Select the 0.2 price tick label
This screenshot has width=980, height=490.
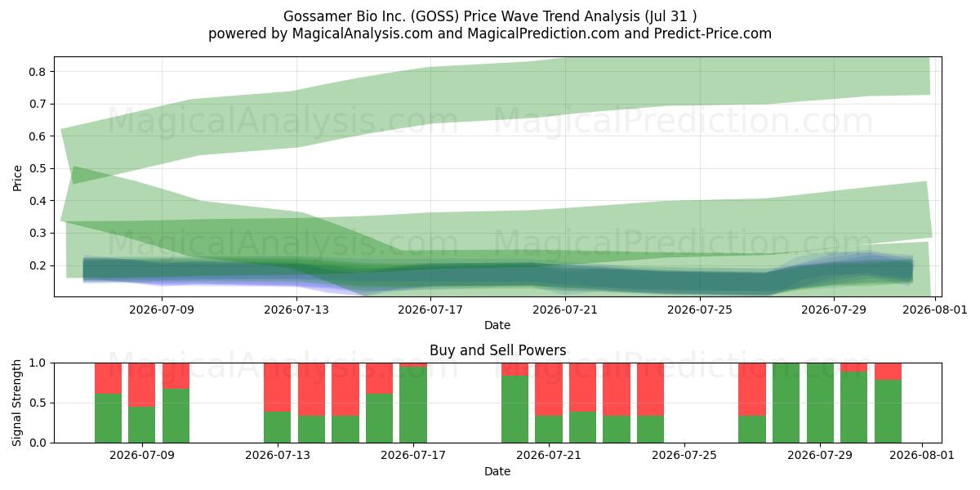(39, 265)
